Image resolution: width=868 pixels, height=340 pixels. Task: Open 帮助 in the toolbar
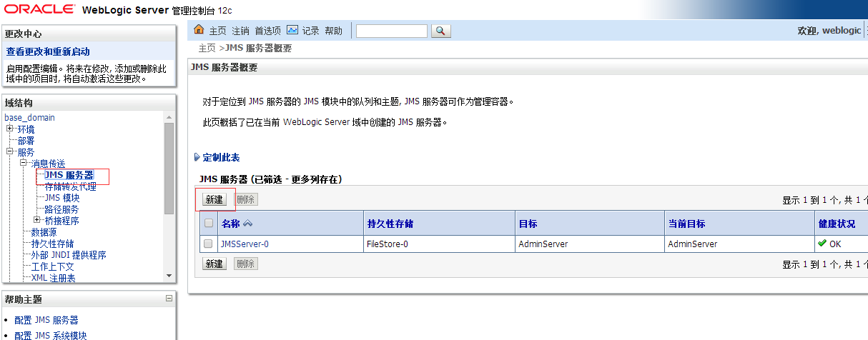pos(333,31)
